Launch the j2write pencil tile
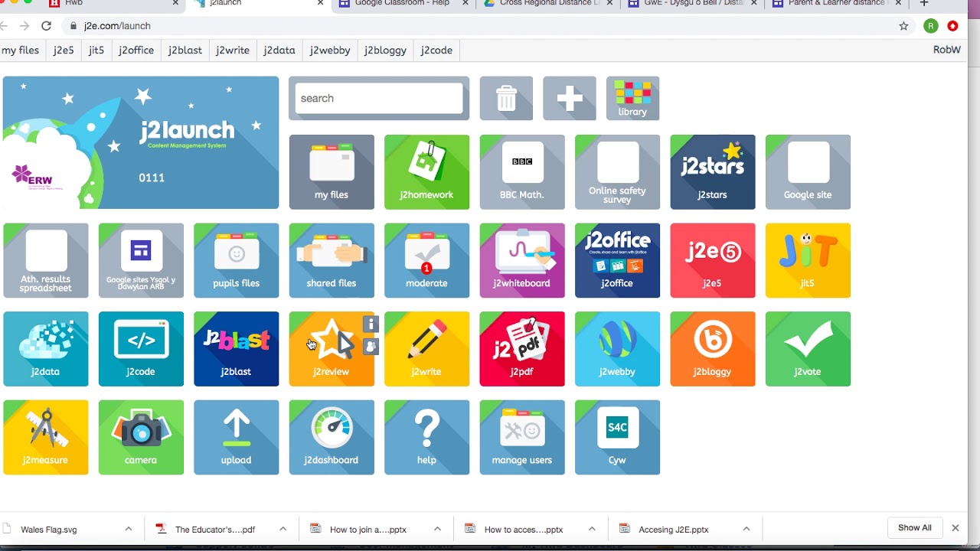This screenshot has width=980, height=551. click(x=426, y=349)
